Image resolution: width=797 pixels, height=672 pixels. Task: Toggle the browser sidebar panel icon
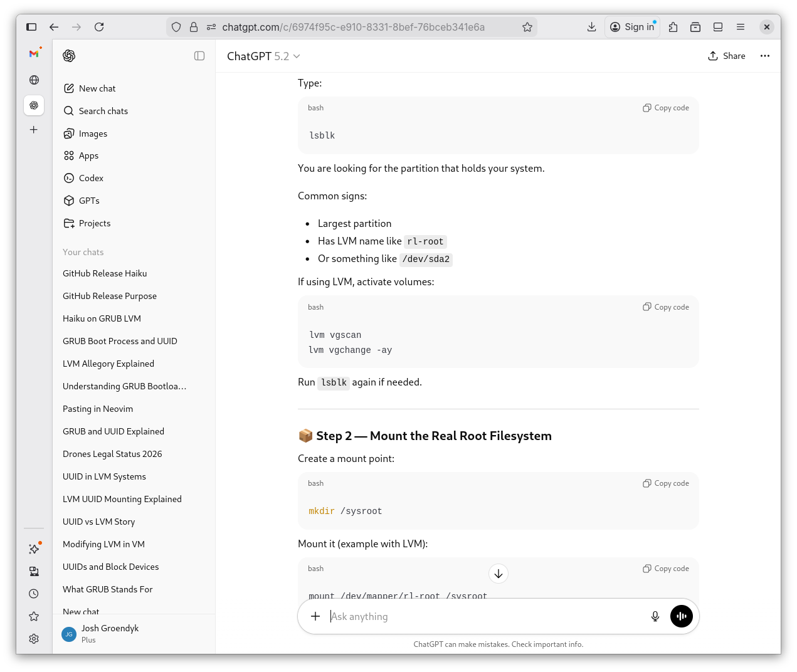[x=31, y=27]
